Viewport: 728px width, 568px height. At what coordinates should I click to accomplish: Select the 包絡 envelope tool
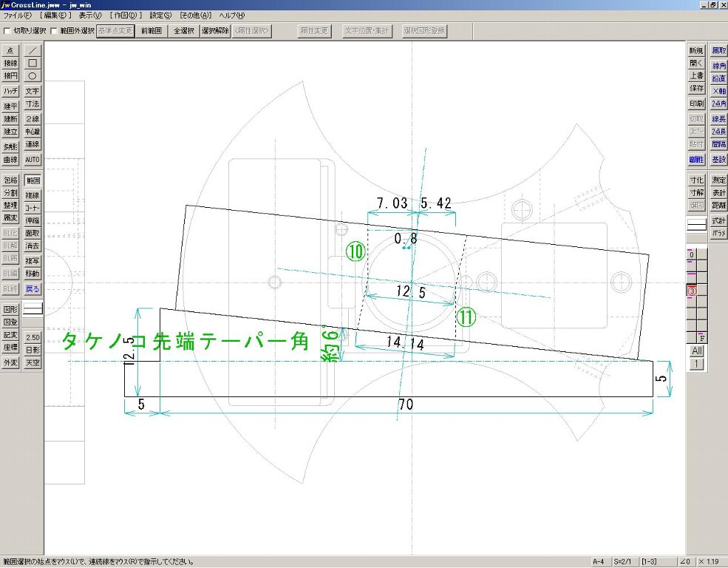10,180
